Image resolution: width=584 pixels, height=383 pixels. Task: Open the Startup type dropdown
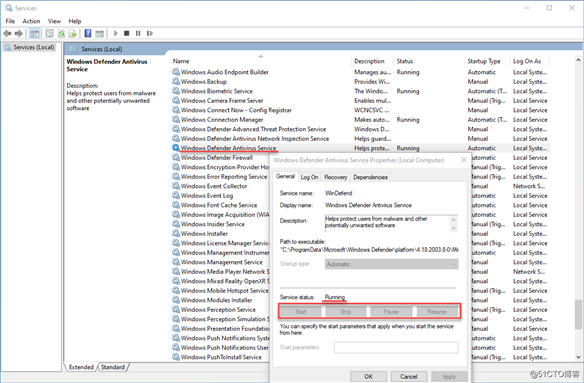click(391, 264)
